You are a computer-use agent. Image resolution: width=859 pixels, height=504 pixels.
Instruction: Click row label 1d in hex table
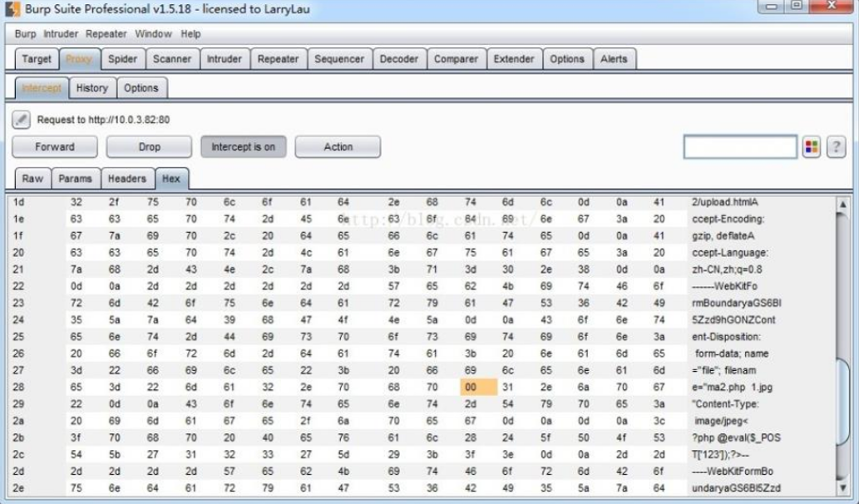pyautogui.click(x=18, y=202)
